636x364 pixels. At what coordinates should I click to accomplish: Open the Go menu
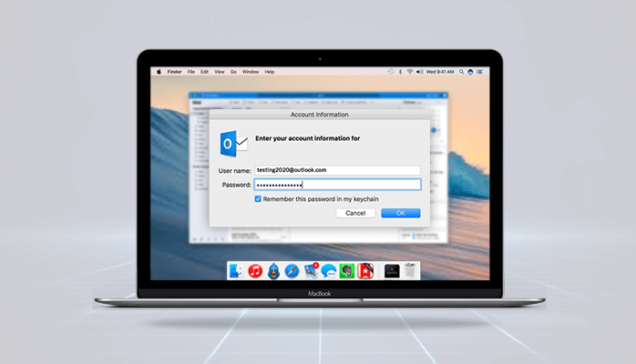pyautogui.click(x=233, y=72)
